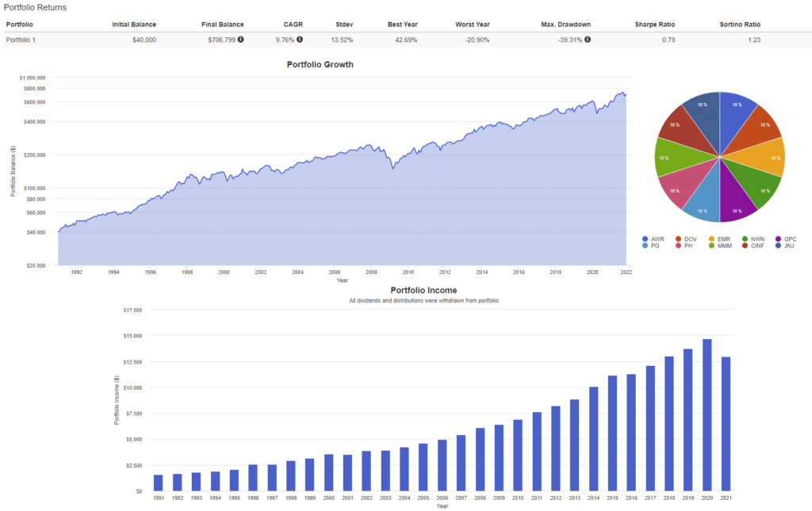Click the Portfolio Growth chart title

(320, 64)
